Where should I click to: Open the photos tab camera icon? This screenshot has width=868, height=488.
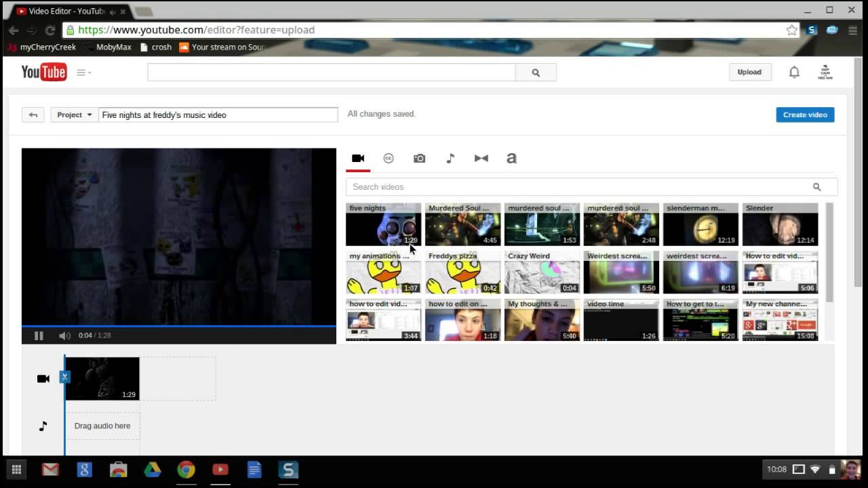tap(420, 159)
